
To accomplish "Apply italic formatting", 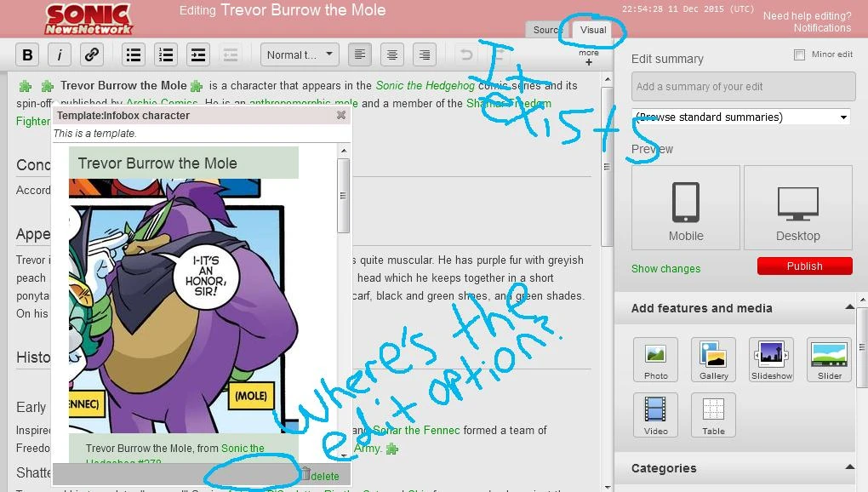I will click(x=60, y=55).
